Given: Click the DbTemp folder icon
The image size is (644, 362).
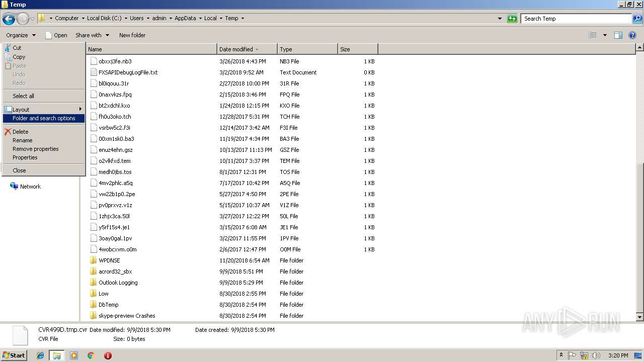Looking at the screenshot, I should tap(93, 305).
